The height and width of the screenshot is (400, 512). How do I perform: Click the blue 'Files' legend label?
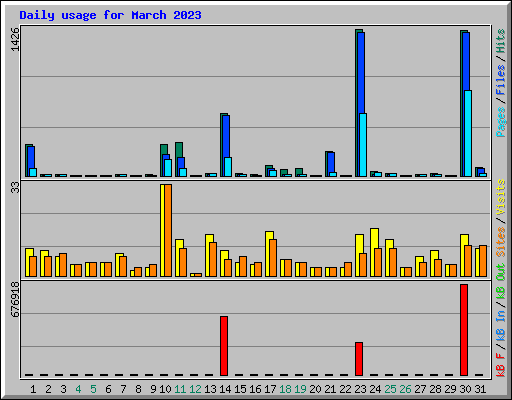[501, 80]
